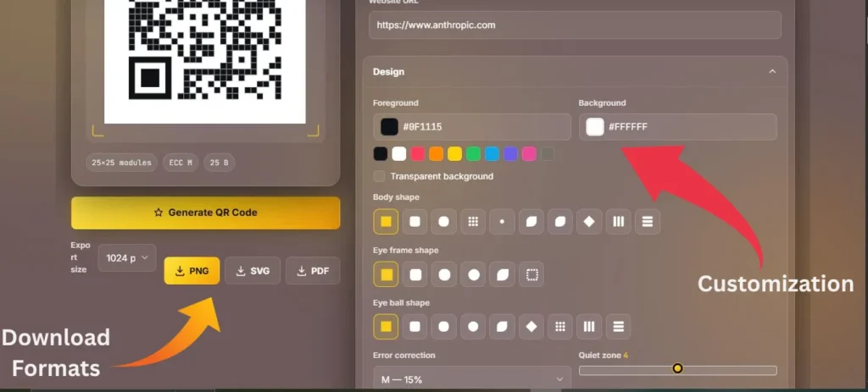868x392 pixels.
Task: Download the QR code as SVG
Action: coord(253,271)
